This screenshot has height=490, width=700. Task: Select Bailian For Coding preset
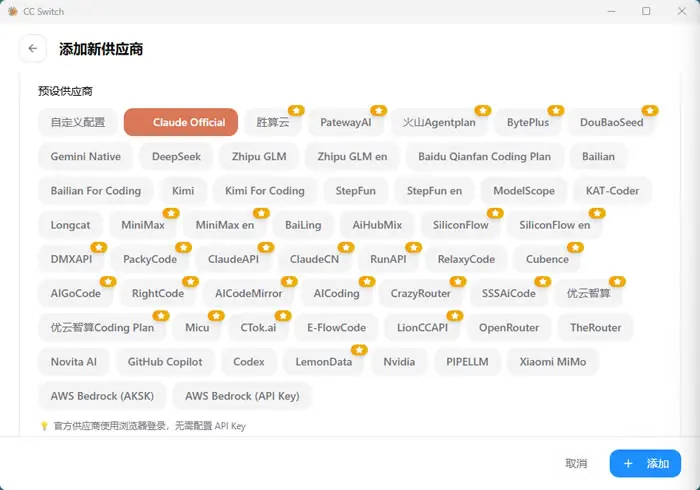point(96,191)
